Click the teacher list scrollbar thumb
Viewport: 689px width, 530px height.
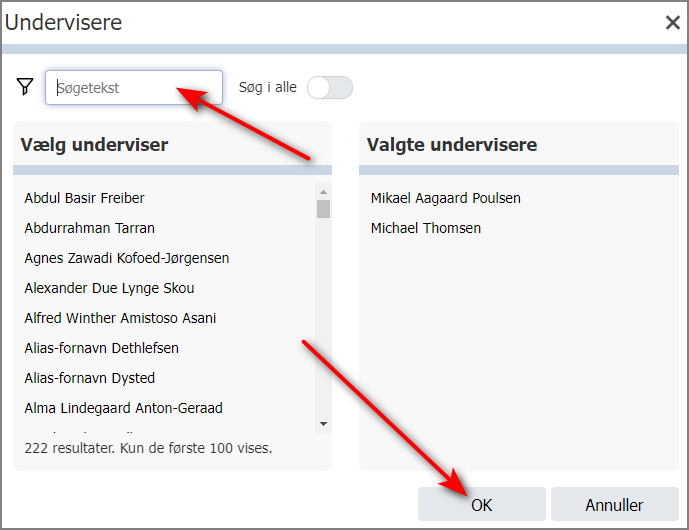323,208
